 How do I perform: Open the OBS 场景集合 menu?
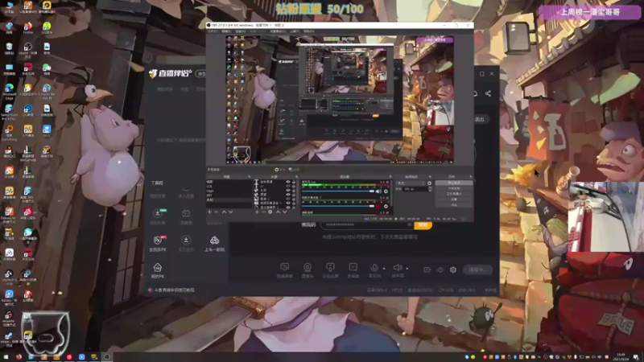coord(278,31)
